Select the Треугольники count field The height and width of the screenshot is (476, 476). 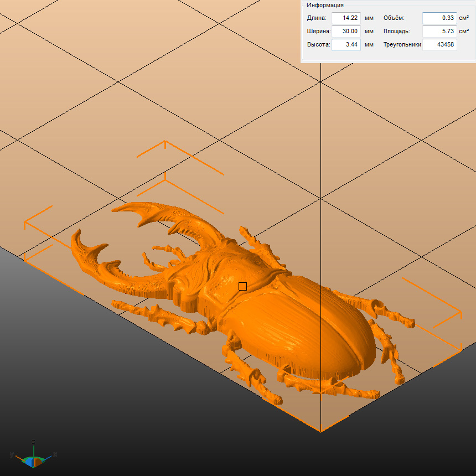tap(439, 45)
